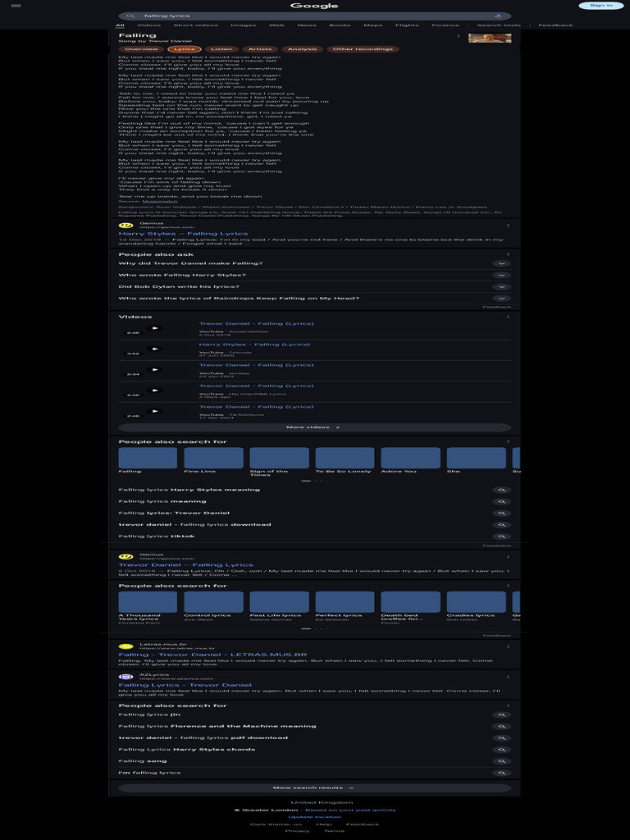This screenshot has height=840, width=630.
Task: Search icon beside Falling lyrics jin
Action: coord(501,714)
